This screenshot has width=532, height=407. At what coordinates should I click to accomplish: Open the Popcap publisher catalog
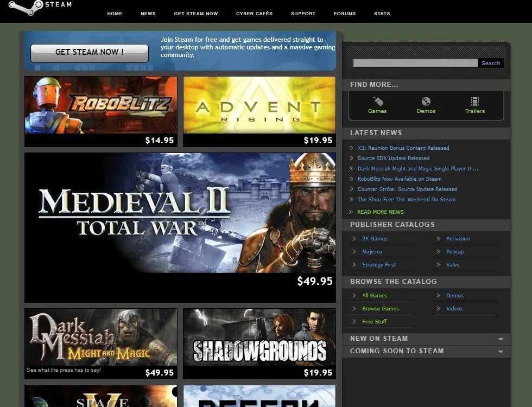455,252
